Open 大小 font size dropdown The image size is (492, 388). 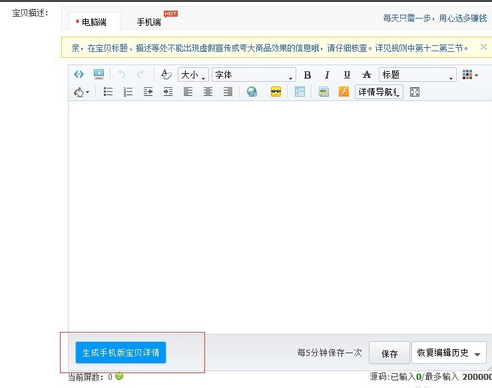[193, 75]
